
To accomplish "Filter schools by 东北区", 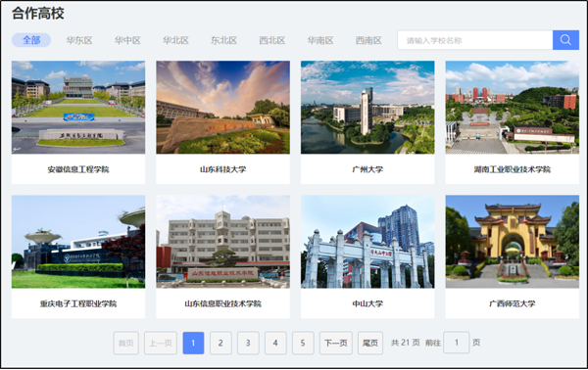I will click(223, 40).
